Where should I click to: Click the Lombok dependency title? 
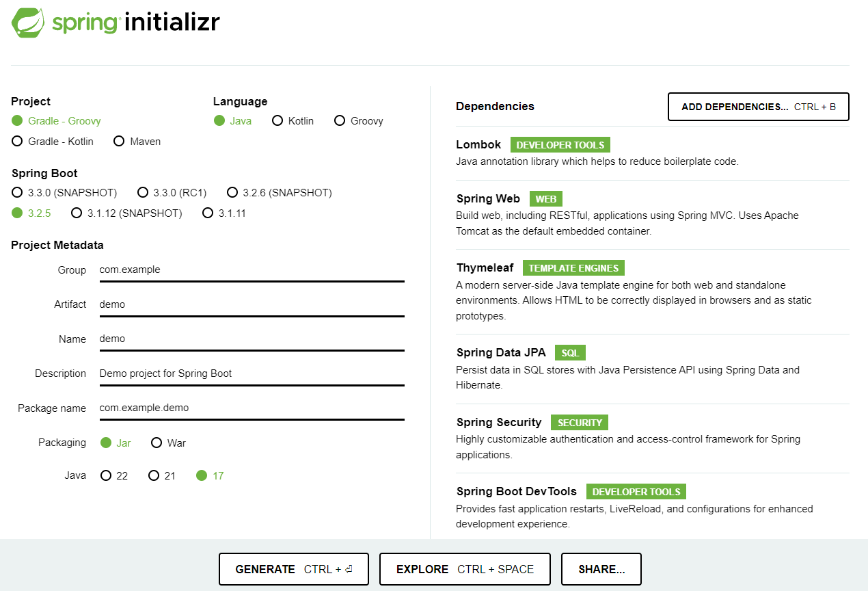(x=478, y=145)
